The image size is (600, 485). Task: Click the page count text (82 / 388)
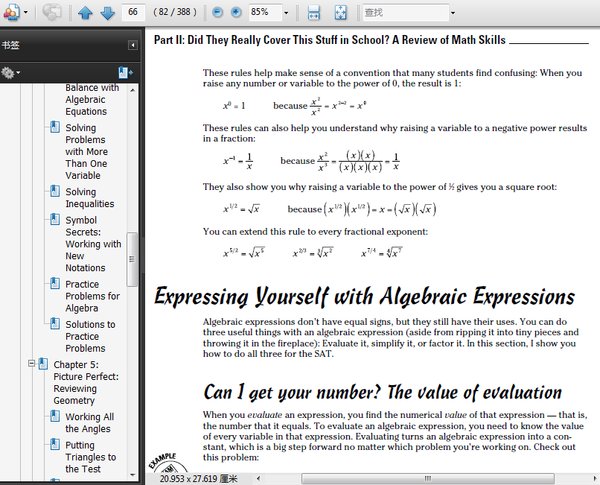coord(175,12)
